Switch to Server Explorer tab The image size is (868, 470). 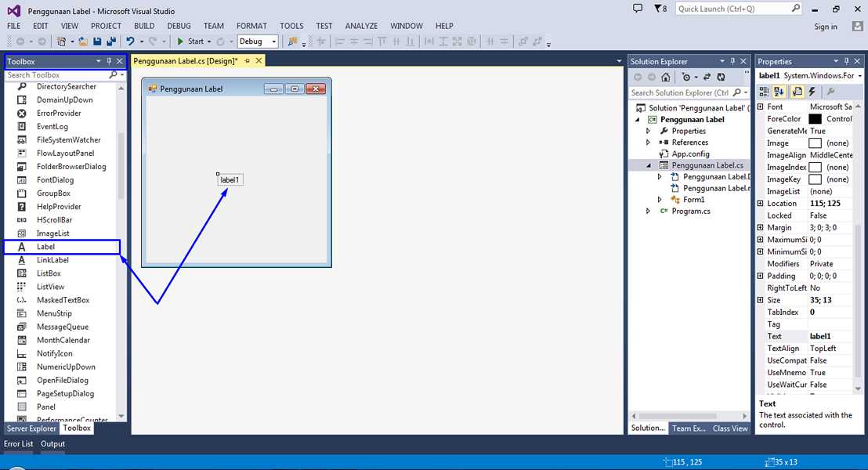pos(31,428)
